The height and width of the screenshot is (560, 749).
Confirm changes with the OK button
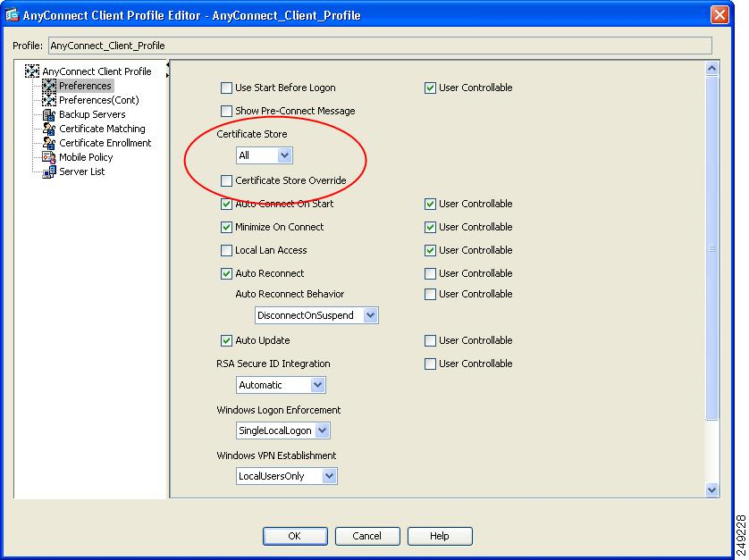point(295,536)
